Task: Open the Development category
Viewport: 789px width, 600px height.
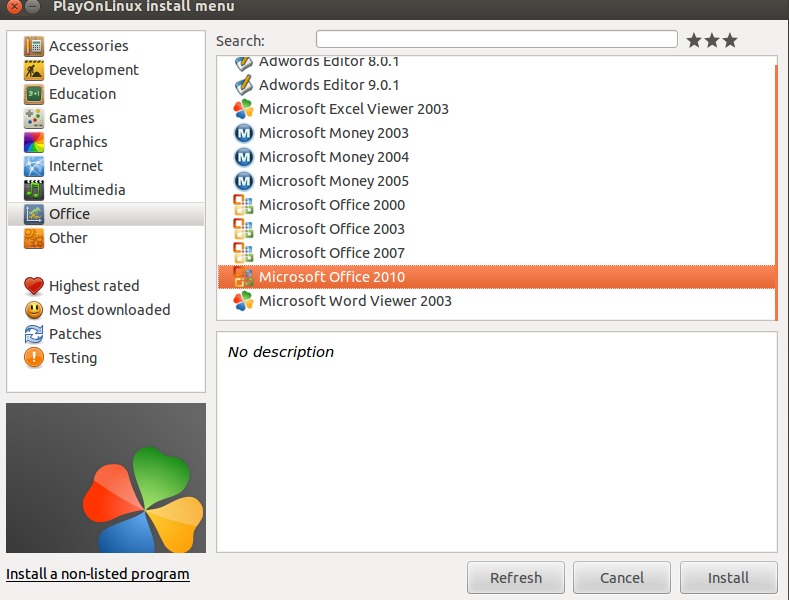Action: pos(94,70)
